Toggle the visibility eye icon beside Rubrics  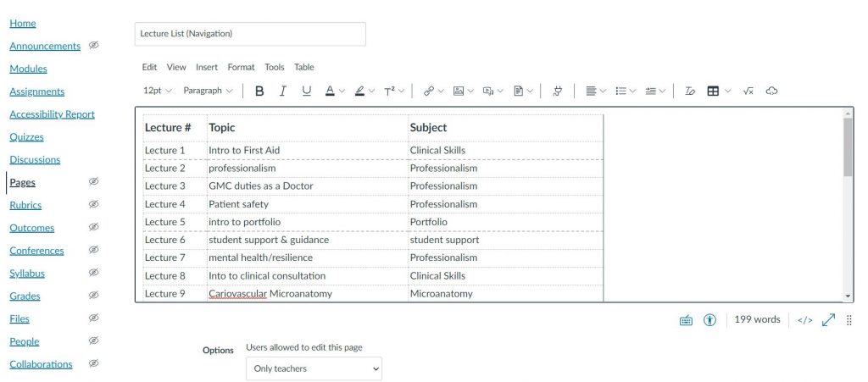(94, 204)
